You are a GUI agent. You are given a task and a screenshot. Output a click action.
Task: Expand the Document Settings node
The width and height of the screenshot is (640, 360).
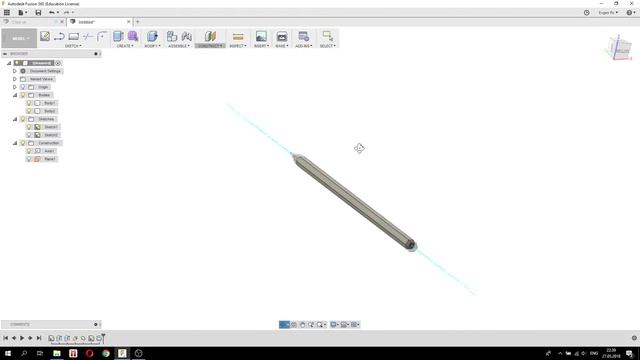click(x=15, y=71)
